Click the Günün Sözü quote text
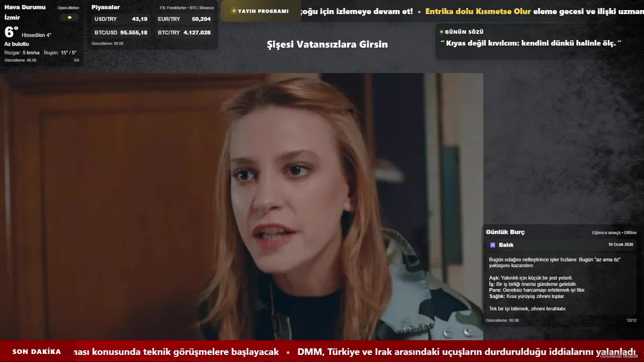Viewport: 644px width, 362px height. [531, 43]
